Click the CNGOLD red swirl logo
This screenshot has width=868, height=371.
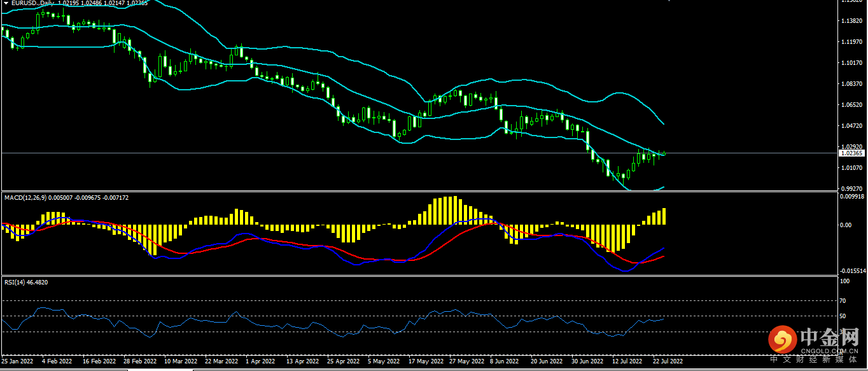pos(782,340)
